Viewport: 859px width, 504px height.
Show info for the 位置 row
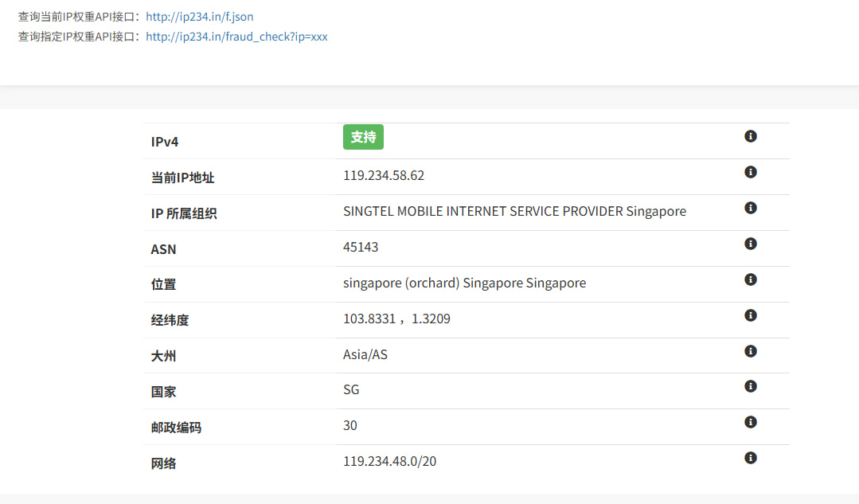(750, 279)
